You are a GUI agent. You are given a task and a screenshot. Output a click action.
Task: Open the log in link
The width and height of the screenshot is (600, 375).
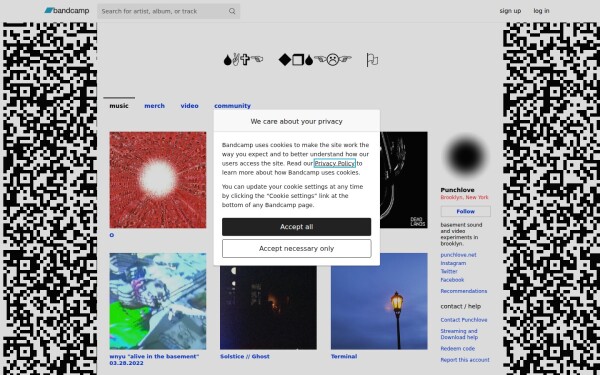[541, 11]
